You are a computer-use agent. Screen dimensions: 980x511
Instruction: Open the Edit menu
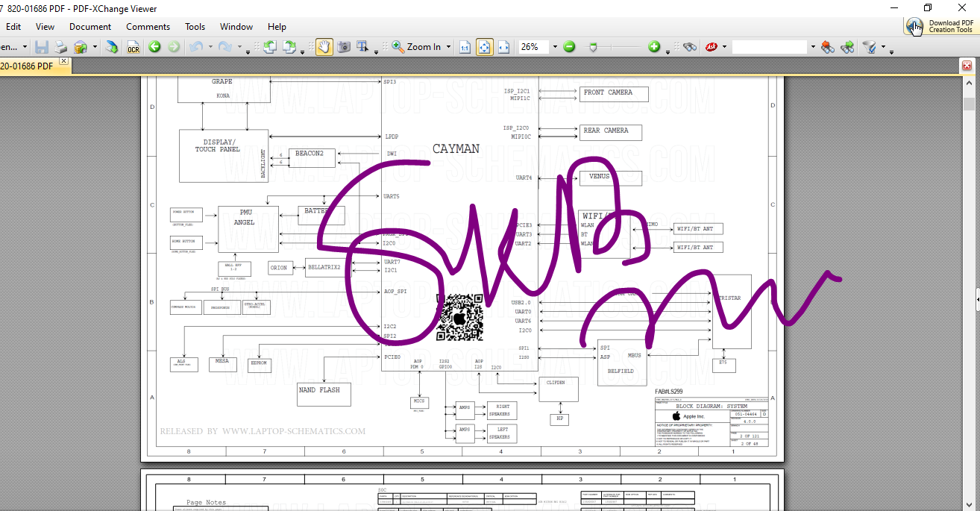point(13,26)
